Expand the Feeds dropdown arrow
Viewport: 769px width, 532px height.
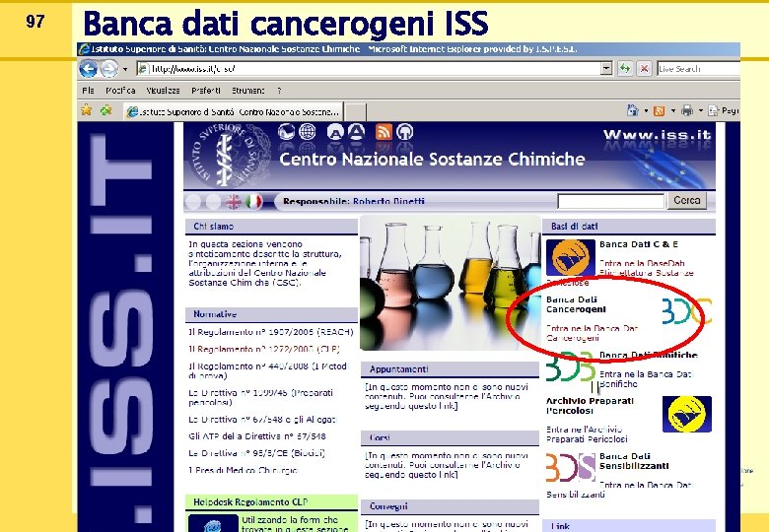[672, 111]
